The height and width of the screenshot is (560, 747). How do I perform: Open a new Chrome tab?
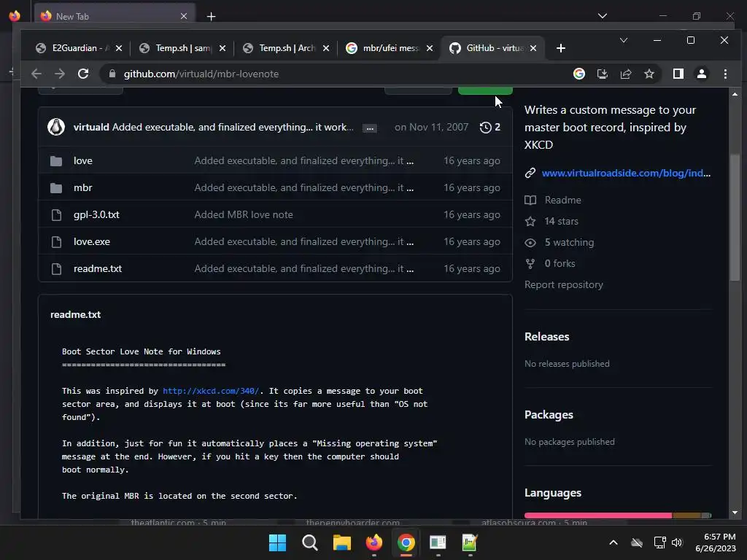pos(561,48)
